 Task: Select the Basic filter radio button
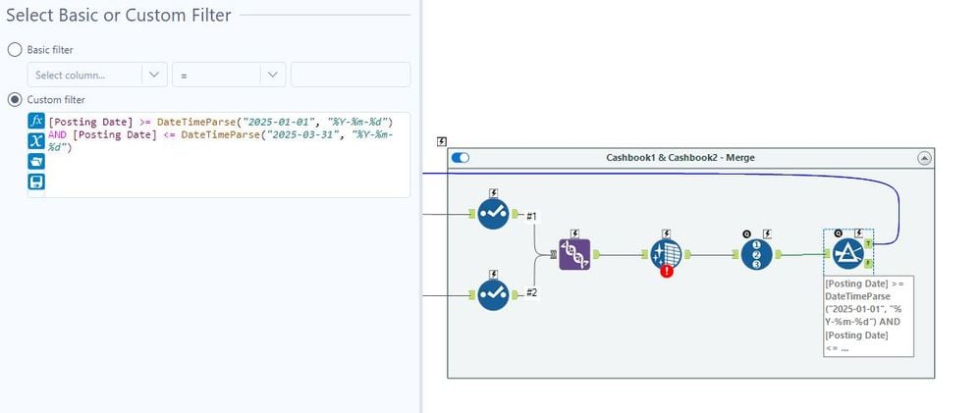click(x=15, y=49)
